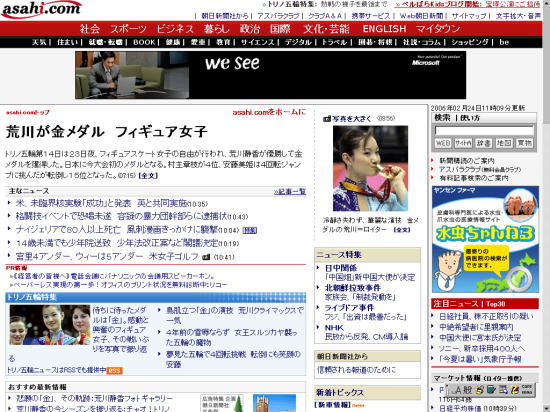The height and width of the screenshot is (412, 550).
Task: Open the 記事一覧 article list link
Action: pyautogui.click(x=290, y=191)
